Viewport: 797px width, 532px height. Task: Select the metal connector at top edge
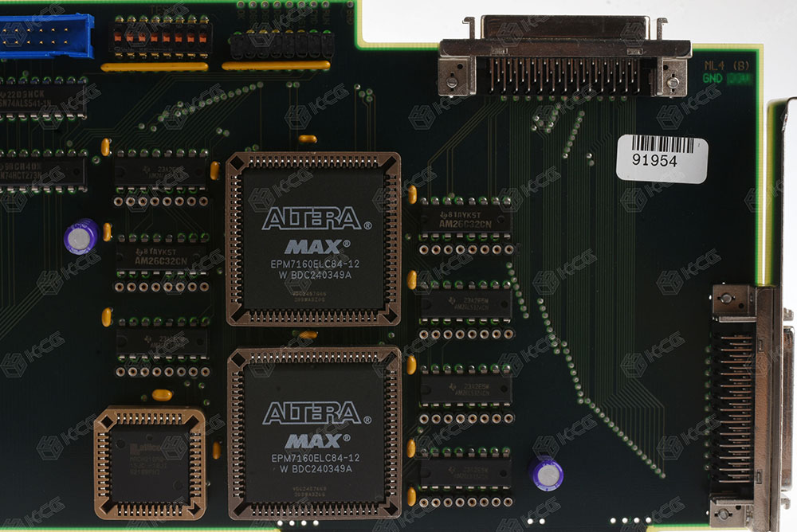coord(565,57)
